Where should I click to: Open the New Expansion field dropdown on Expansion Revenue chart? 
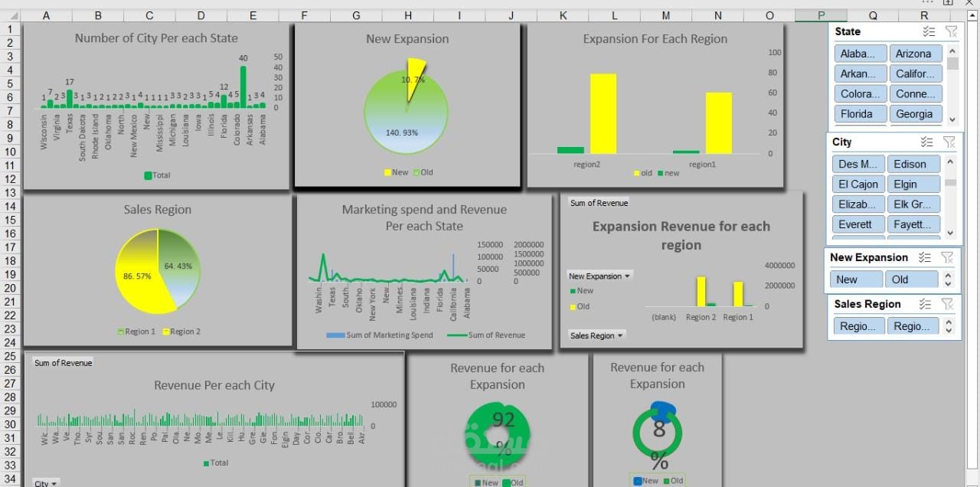(599, 276)
